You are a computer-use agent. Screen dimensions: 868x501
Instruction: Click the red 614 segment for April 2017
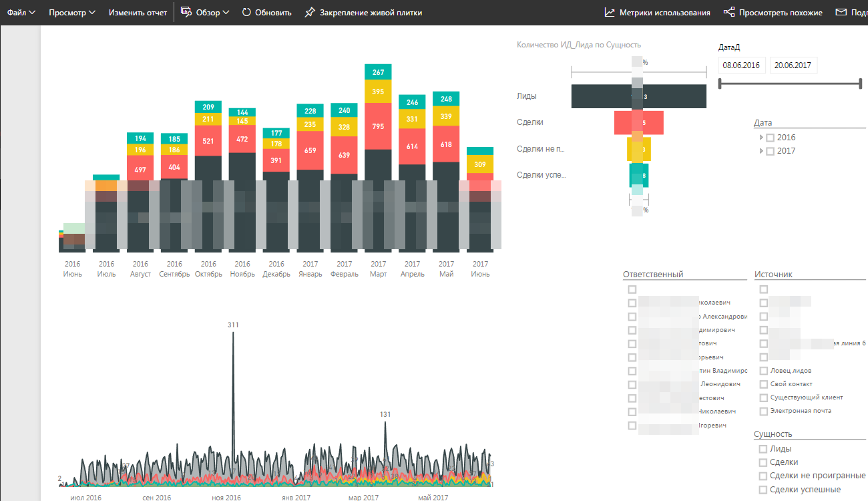(412, 146)
